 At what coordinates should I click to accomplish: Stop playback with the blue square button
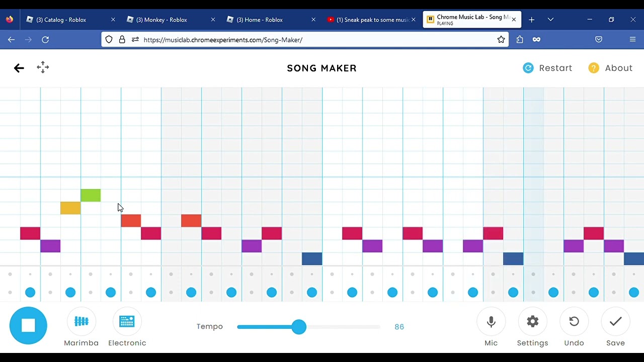point(28,325)
